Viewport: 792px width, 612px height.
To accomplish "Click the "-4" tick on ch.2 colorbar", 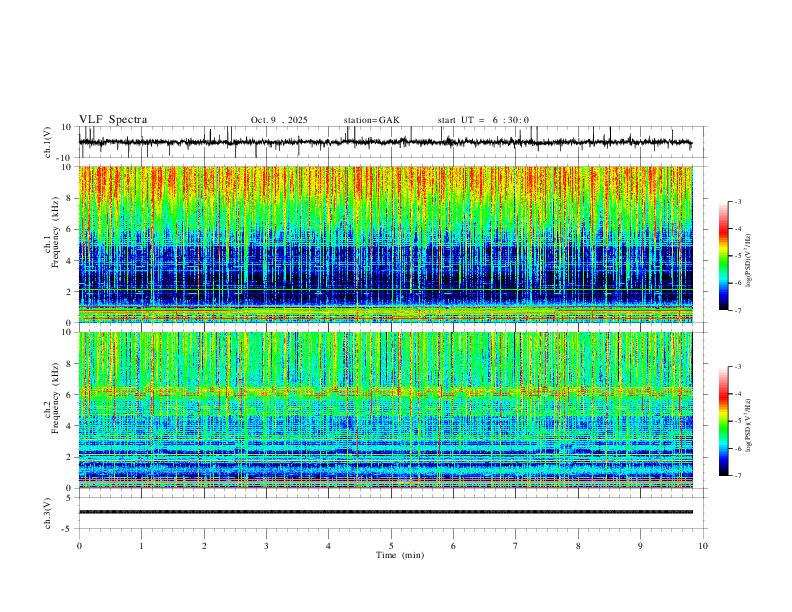I will pyautogui.click(x=738, y=394).
